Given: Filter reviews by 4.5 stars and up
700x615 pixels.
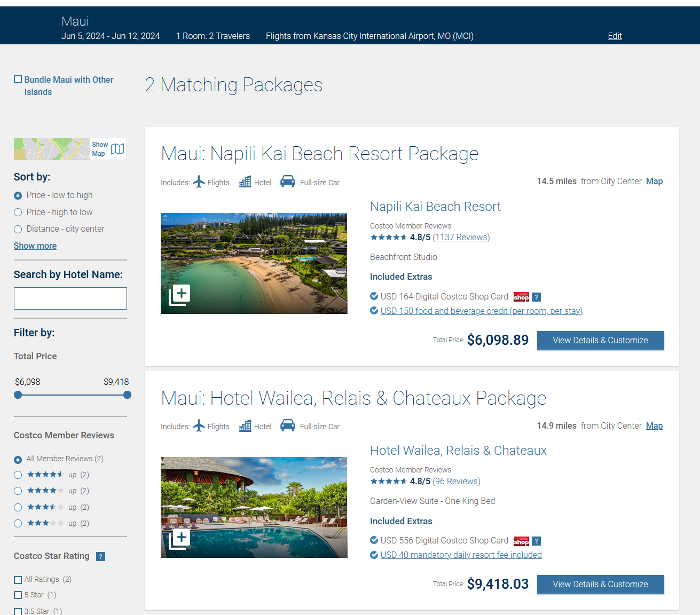Looking at the screenshot, I should 18,475.
